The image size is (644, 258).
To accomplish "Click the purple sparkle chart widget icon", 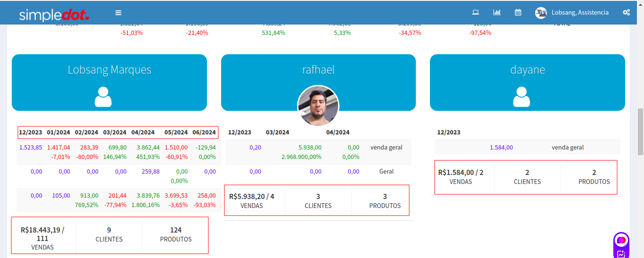I will pyautogui.click(x=621, y=254).
